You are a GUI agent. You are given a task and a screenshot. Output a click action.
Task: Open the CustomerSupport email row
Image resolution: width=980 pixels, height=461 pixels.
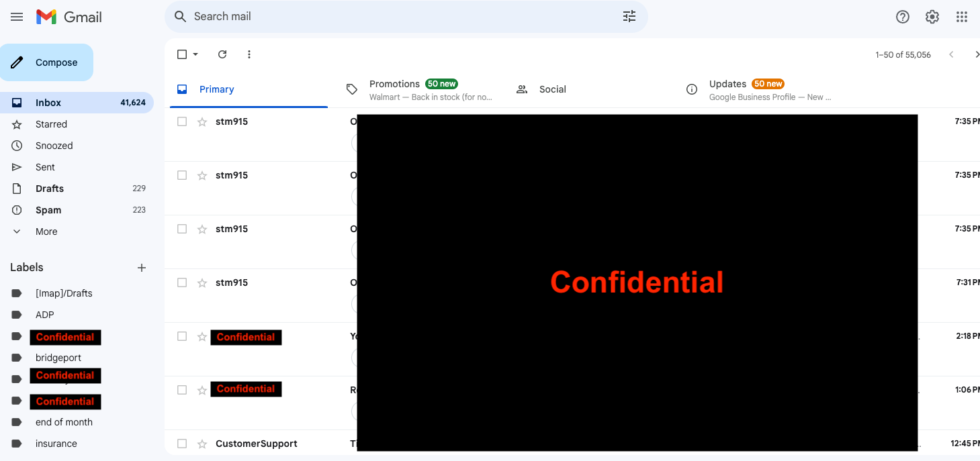[572, 444]
